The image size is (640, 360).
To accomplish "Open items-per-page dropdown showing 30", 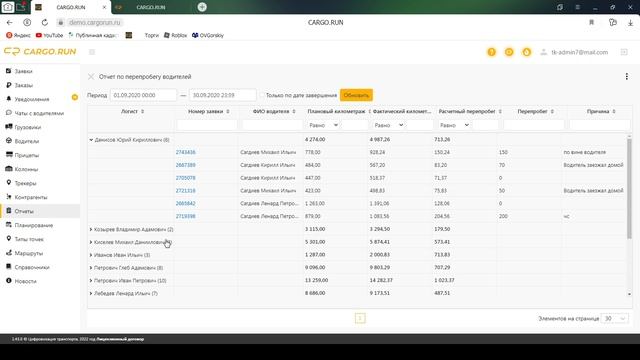I will coord(615,318).
